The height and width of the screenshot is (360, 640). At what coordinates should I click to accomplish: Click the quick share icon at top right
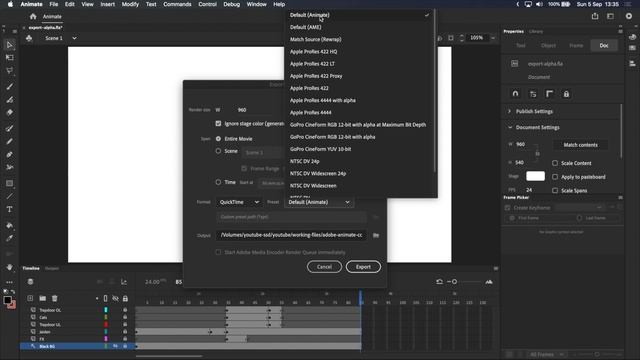[x=595, y=16]
